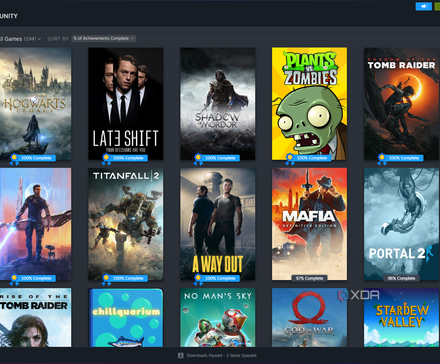Open the Mafia Definitive Edition cover
Viewport: 440px width, 364px height.
coord(309,224)
